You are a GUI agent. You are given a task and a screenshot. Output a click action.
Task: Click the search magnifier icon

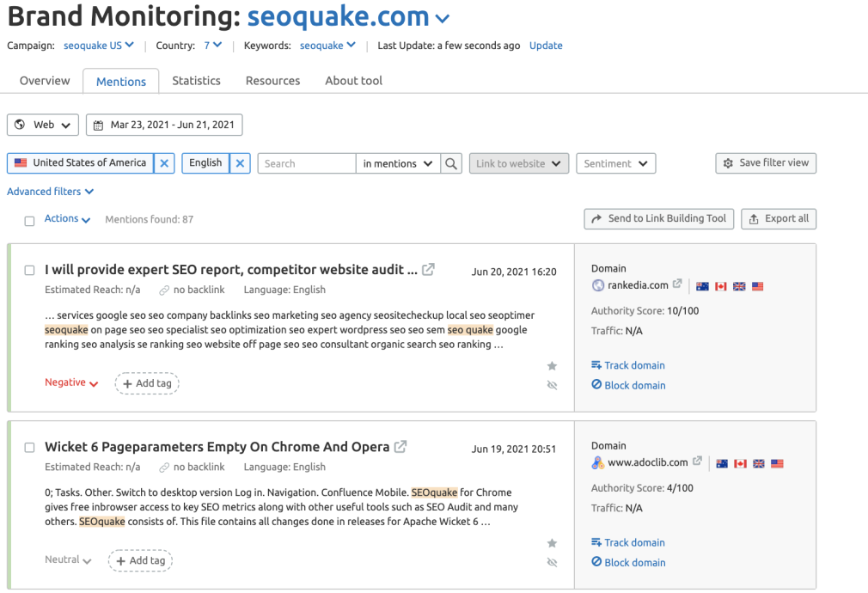(451, 163)
